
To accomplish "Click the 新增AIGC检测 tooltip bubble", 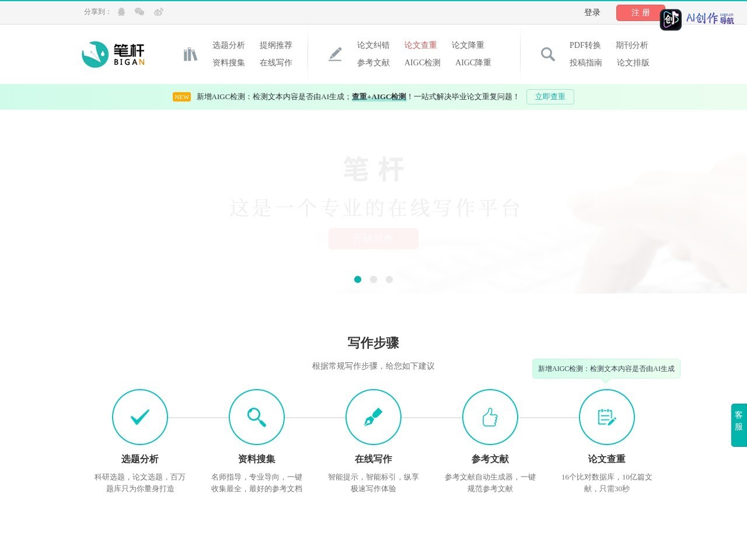I will point(606,369).
